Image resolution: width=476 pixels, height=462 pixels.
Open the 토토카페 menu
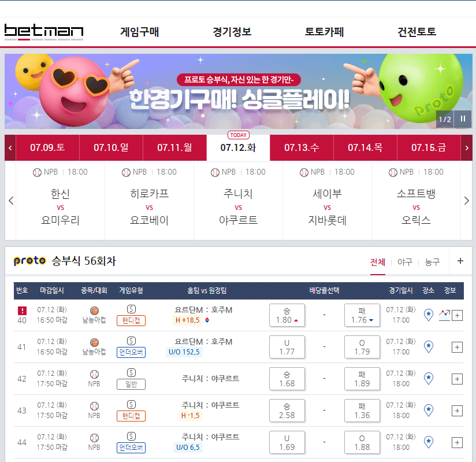pos(324,32)
